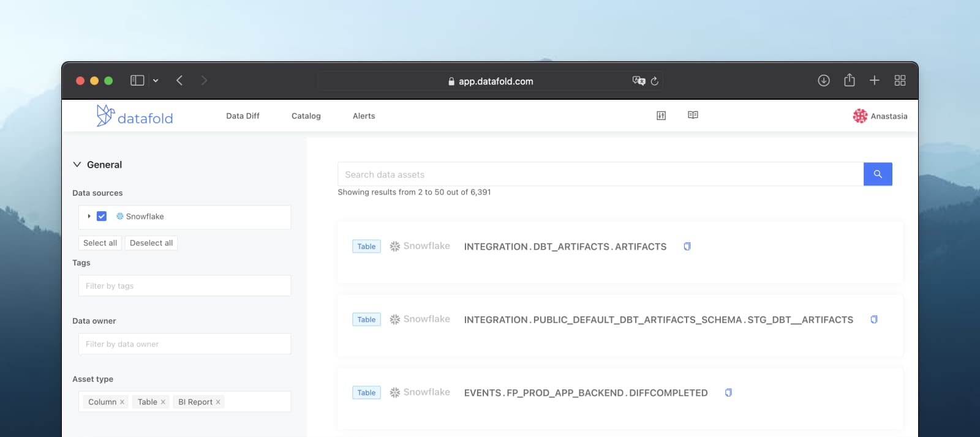Go back in Safari history
The height and width of the screenshot is (437, 980).
[x=179, y=80]
